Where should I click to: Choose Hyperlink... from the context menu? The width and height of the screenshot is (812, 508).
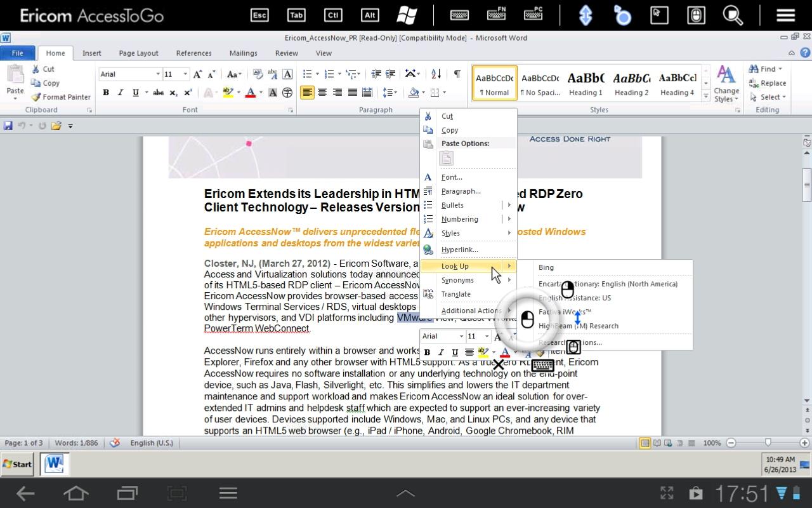coord(459,250)
